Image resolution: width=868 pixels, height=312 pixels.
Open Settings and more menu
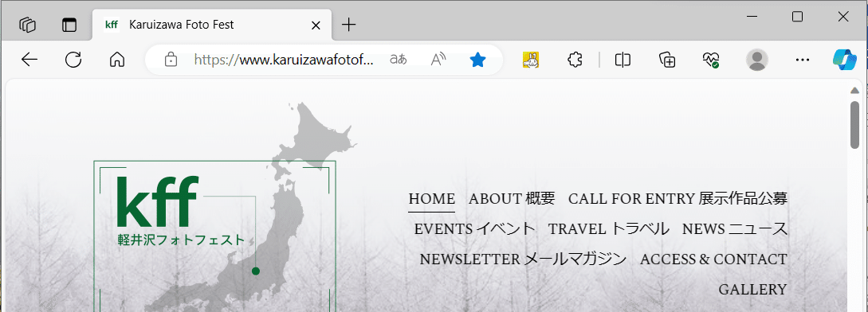click(x=802, y=60)
